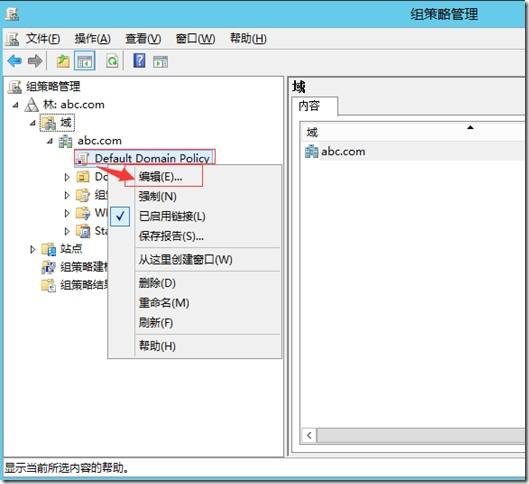Choose 编辑(E)... from the context menu

tap(161, 176)
